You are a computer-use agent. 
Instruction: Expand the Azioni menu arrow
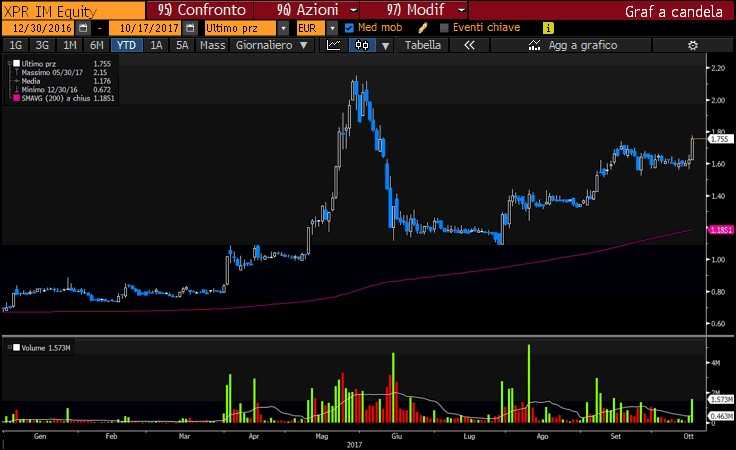(354, 10)
